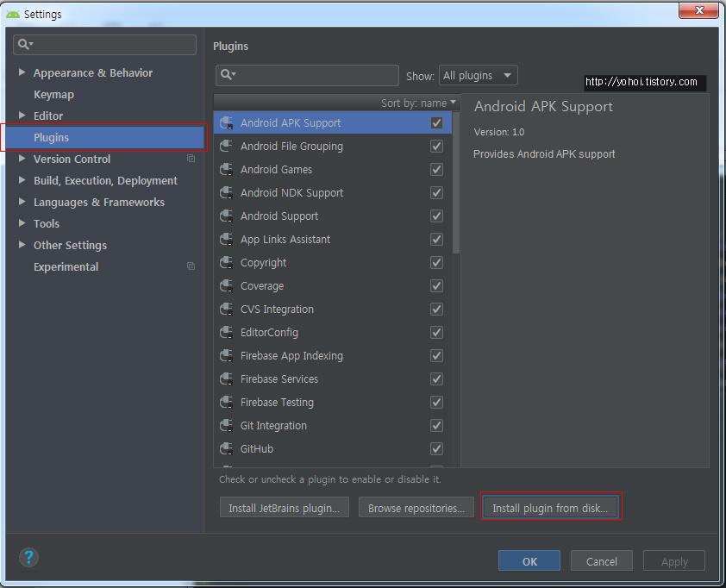
Task: Select the CVS Integration plugin row
Action: pos(333,310)
